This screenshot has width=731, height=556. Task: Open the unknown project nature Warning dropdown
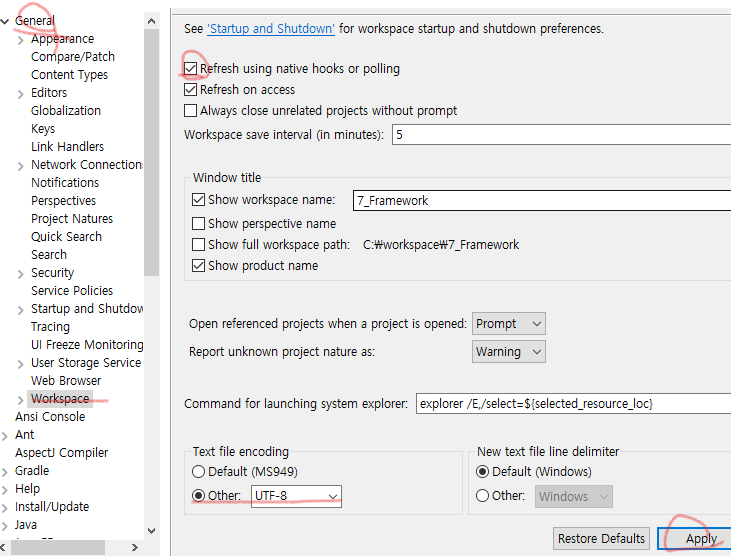pos(509,351)
